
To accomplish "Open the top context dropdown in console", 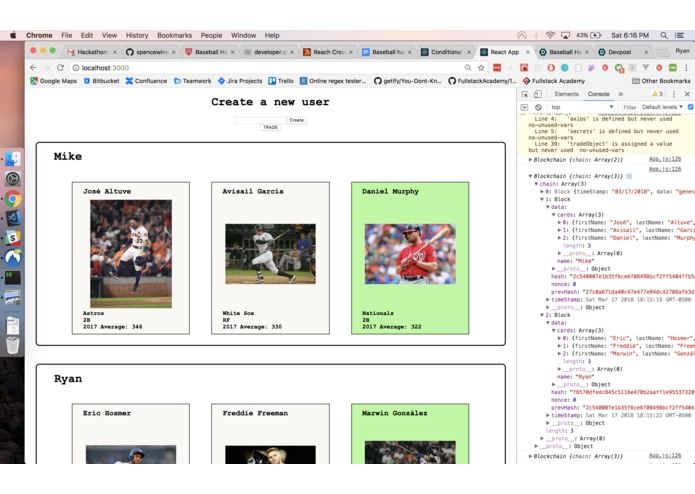I will 582,107.
